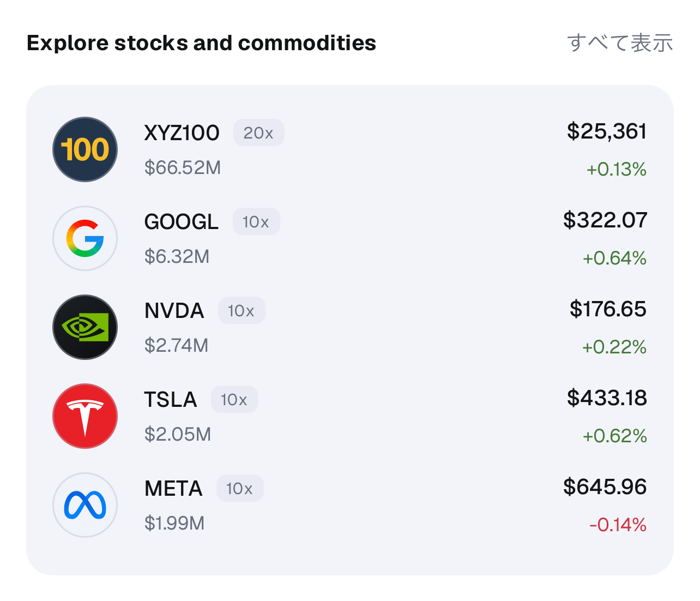Choose the Tesla logo icon
Image resolution: width=700 pixels, height=601 pixels.
point(85,416)
